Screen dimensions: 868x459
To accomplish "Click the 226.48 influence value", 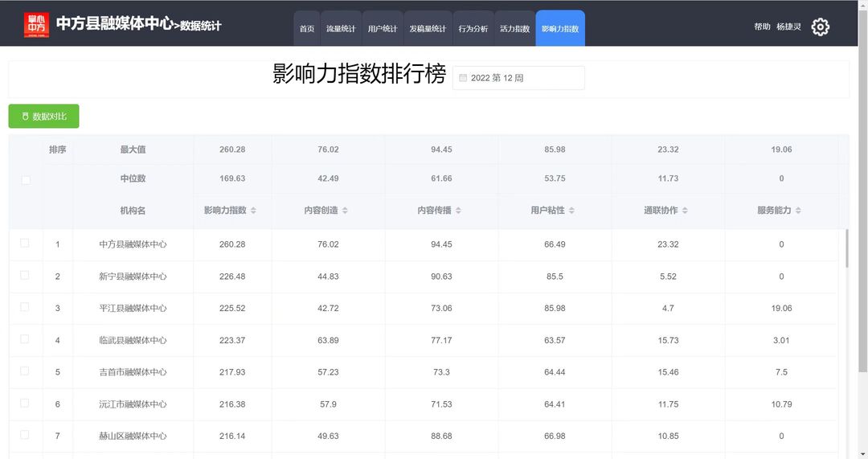I will click(232, 277).
